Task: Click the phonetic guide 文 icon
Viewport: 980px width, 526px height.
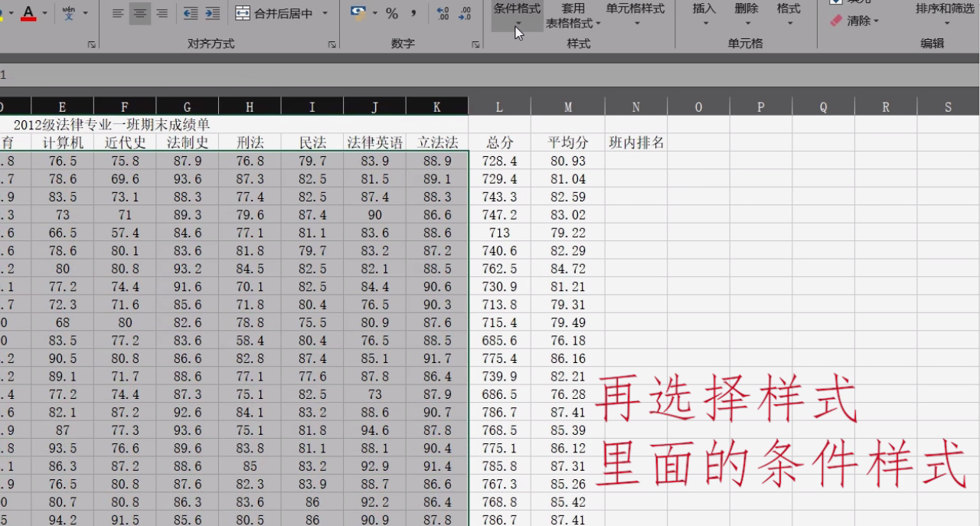Action: pyautogui.click(x=67, y=14)
